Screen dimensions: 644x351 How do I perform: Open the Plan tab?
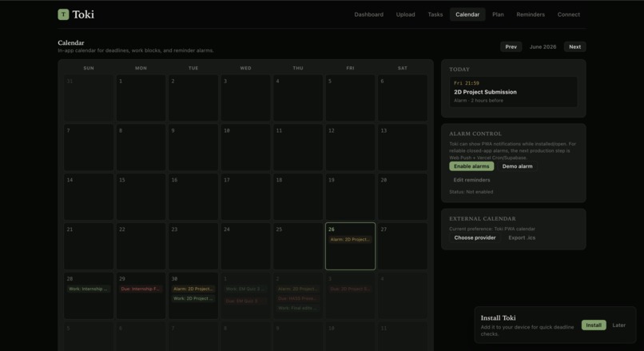point(498,14)
